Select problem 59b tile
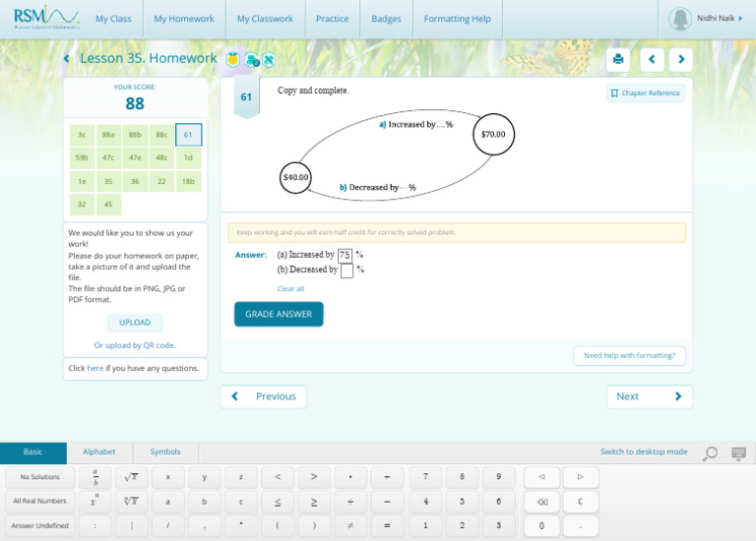 82,158
